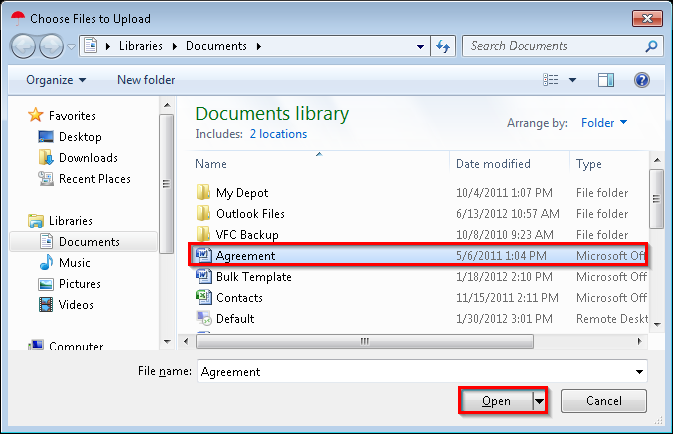Open the Organize menu

pos(56,80)
